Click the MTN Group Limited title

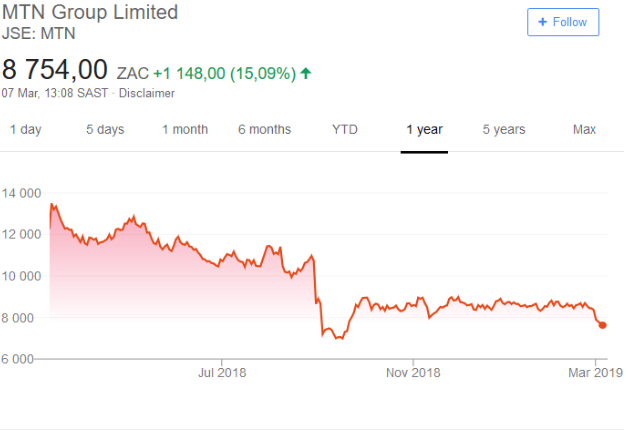[90, 12]
